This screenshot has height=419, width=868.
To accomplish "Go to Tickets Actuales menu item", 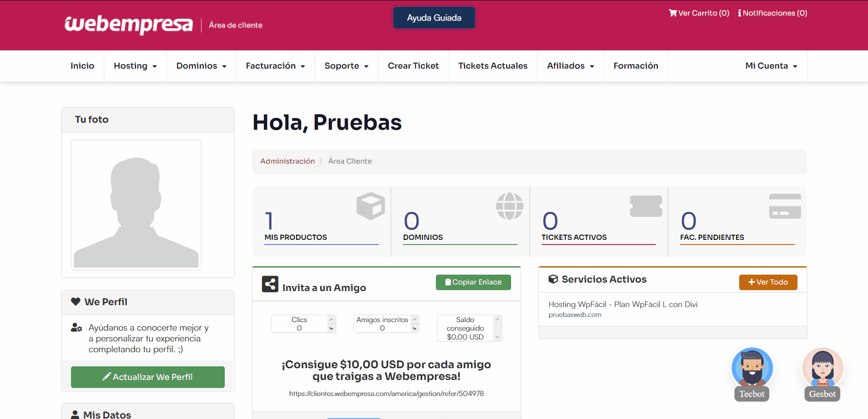I will pyautogui.click(x=493, y=66).
